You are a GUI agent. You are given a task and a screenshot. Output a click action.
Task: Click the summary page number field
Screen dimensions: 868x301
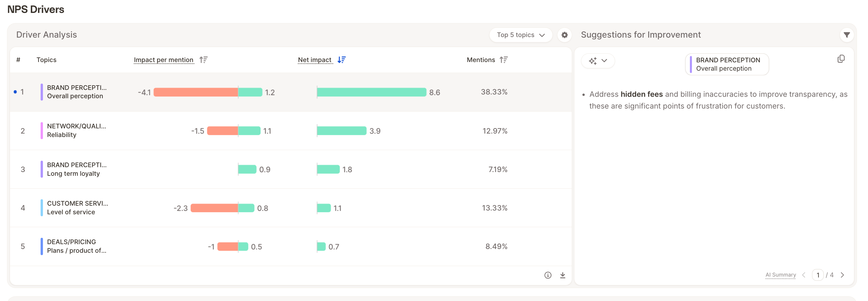point(817,275)
